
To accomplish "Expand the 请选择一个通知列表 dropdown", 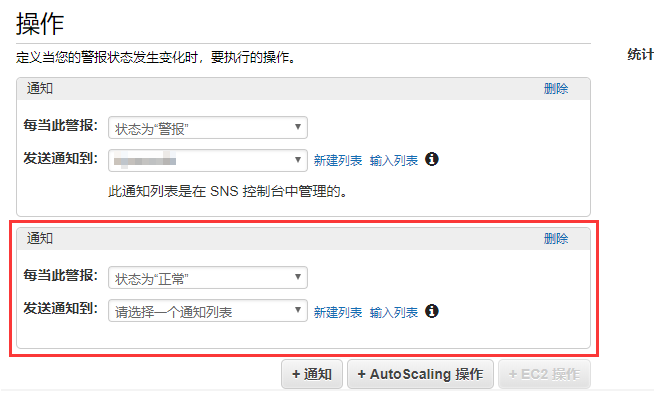I will pos(207,312).
